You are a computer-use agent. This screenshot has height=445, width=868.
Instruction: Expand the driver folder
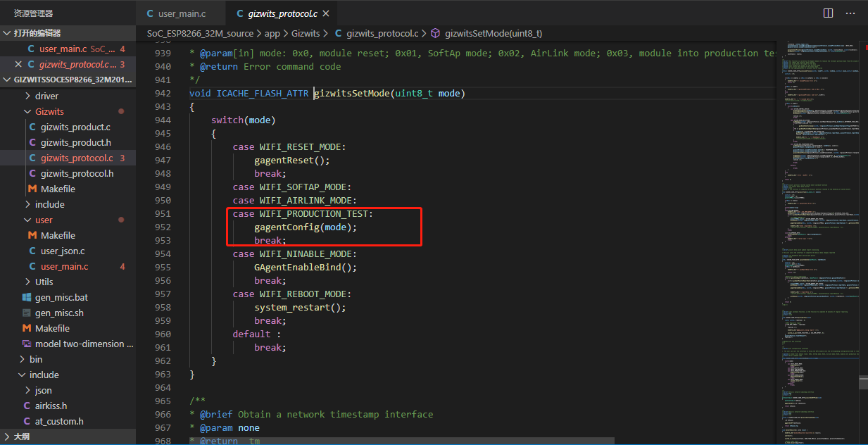46,96
